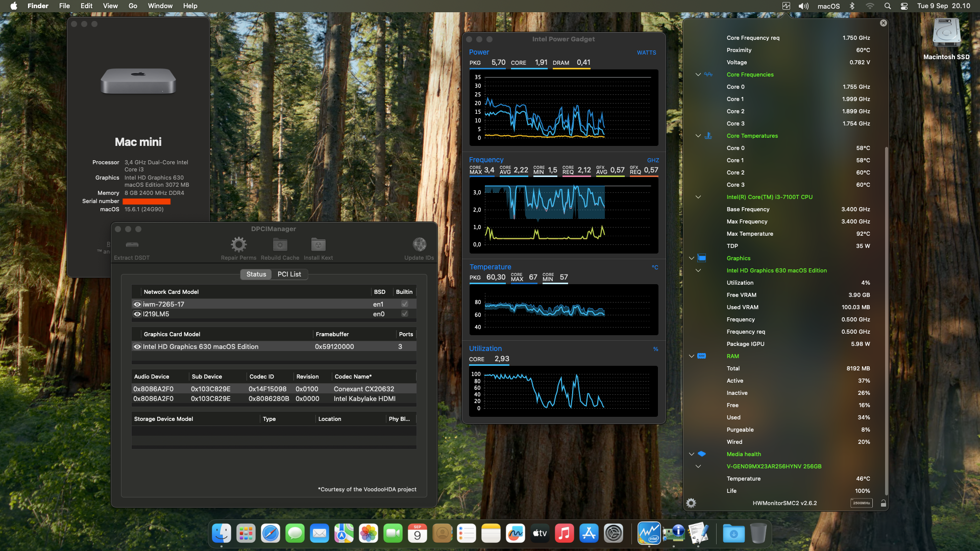Toggle the Builtin checkbox for en1

pos(405,304)
